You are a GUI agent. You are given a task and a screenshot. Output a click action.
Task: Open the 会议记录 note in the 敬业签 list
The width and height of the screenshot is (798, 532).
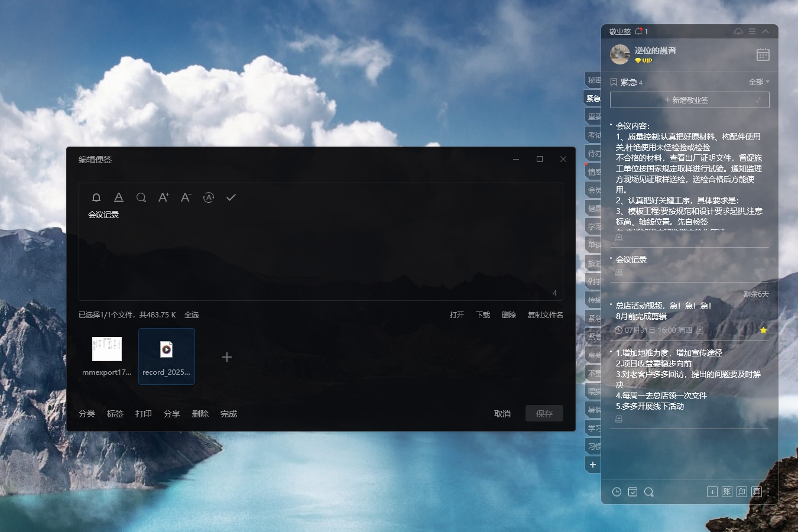tap(631, 259)
